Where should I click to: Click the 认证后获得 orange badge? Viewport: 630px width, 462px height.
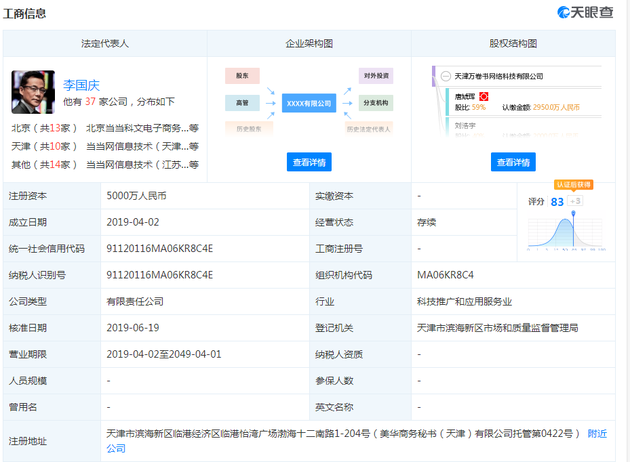pyautogui.click(x=573, y=185)
